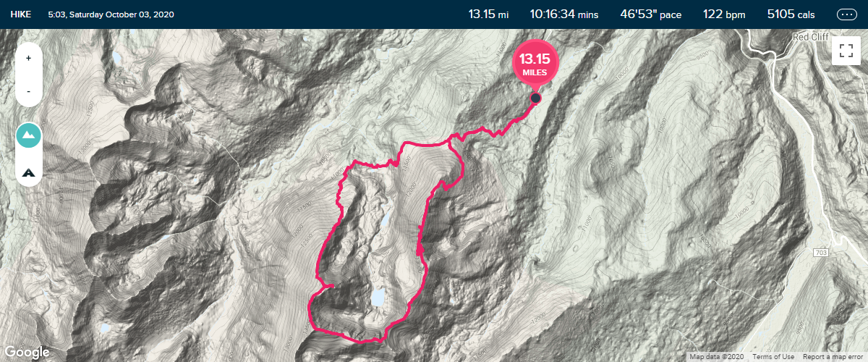Click the 13.15 mi distance stat
The width and height of the screenshot is (868, 362).
click(489, 14)
